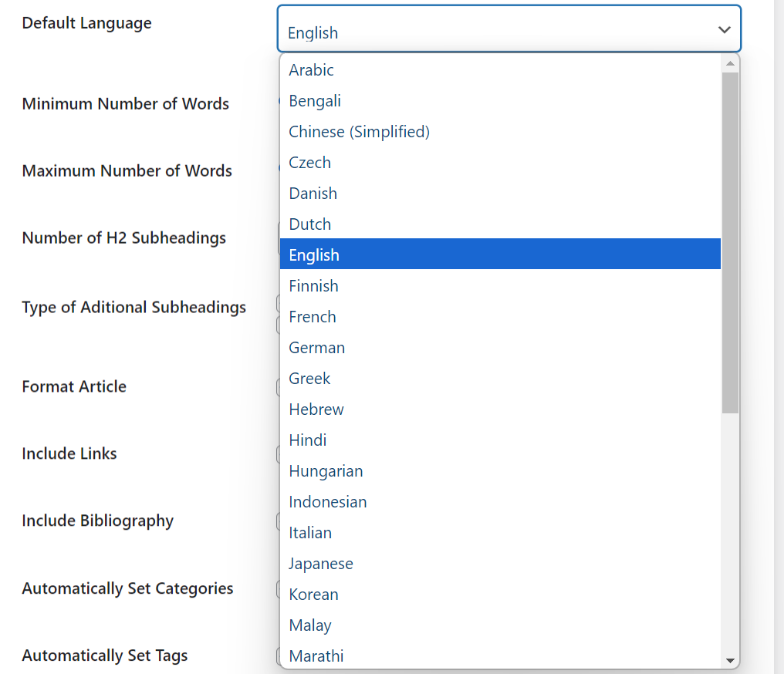Click the Include Bibliography label

click(98, 521)
